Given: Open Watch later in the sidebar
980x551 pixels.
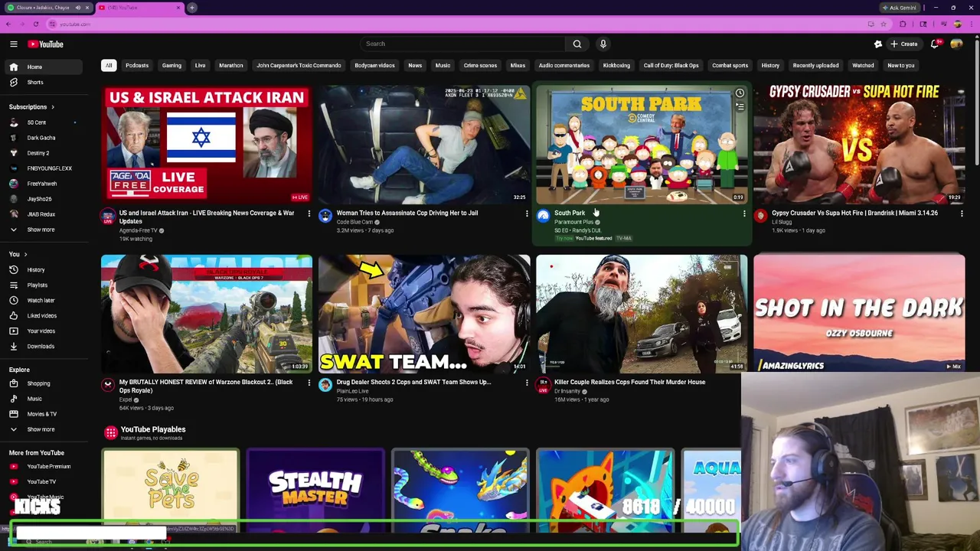Looking at the screenshot, I should 43,300.
